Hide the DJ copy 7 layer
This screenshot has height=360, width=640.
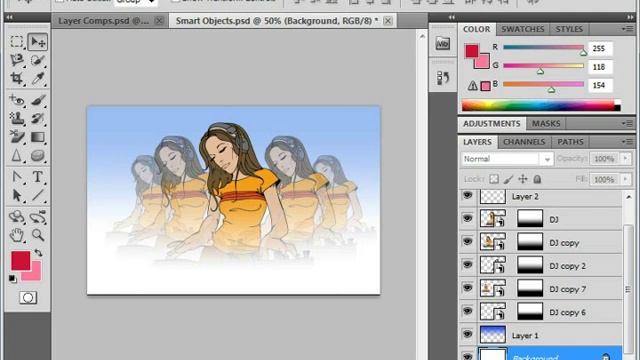[467, 288]
